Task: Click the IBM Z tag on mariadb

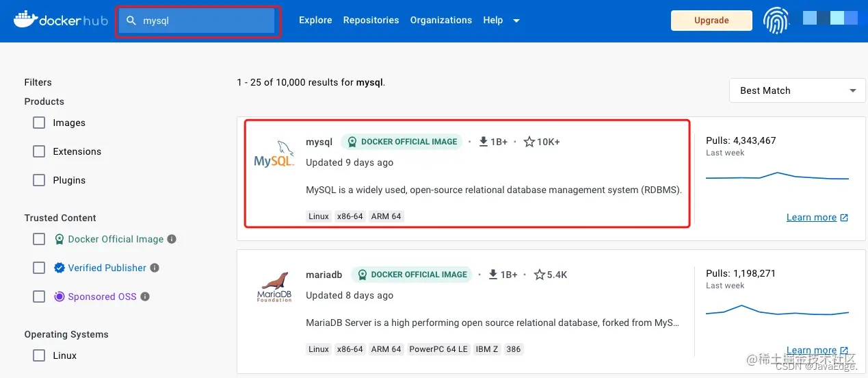Action: click(488, 349)
